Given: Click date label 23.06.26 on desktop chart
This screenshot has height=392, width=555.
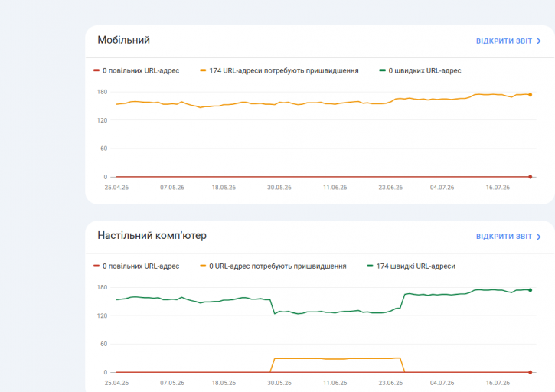Looking at the screenshot, I should tap(390, 383).
